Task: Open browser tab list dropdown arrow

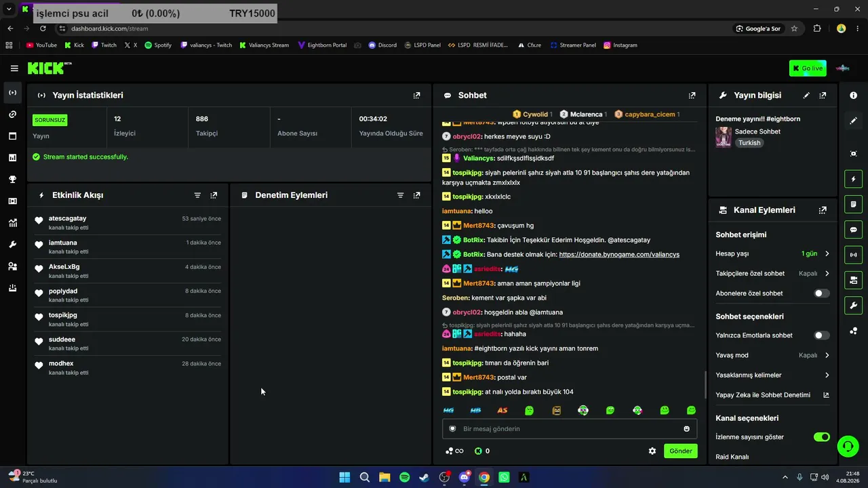Action: coord(9,9)
